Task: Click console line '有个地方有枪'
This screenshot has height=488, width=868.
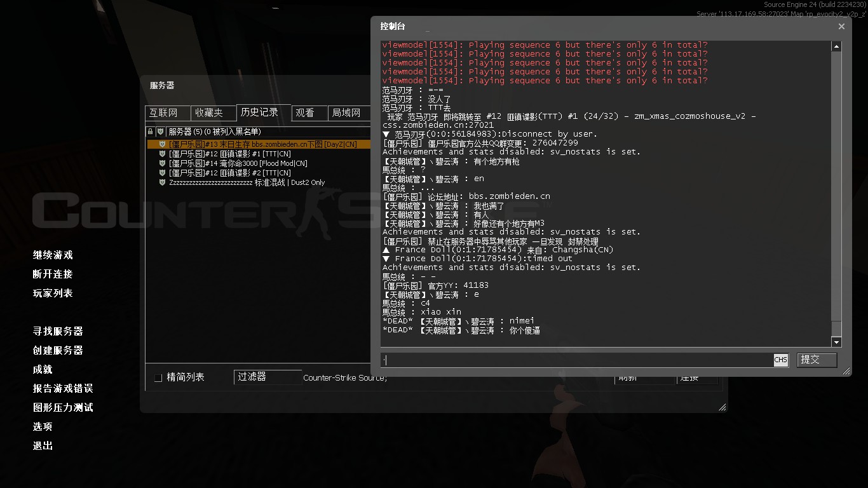Action: point(451,161)
